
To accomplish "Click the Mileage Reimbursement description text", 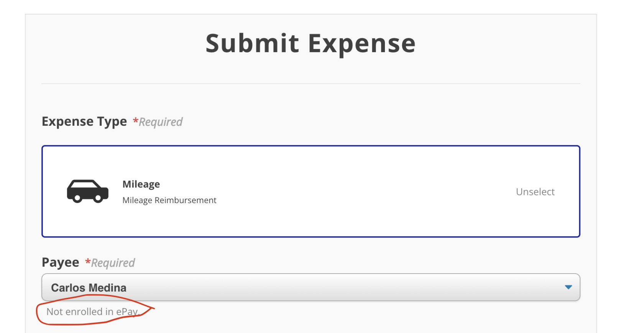I will (x=169, y=200).
